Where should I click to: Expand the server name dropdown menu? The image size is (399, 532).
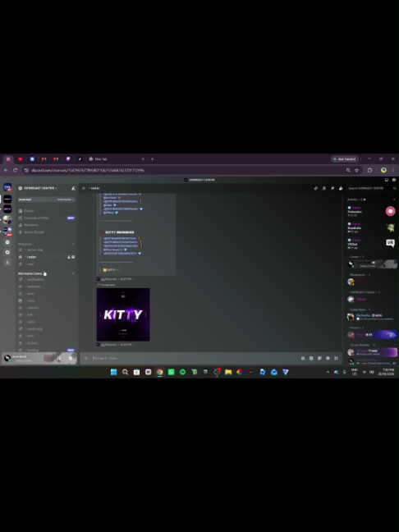coord(39,188)
